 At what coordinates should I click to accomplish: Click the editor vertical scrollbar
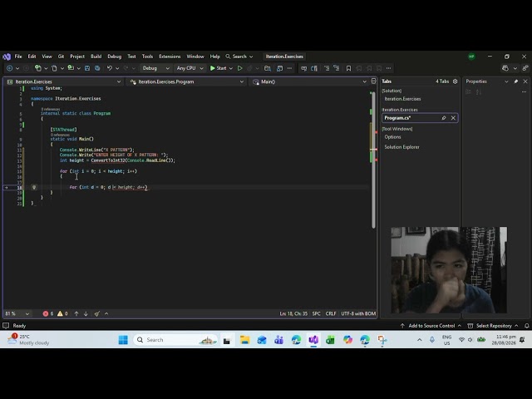point(373,160)
